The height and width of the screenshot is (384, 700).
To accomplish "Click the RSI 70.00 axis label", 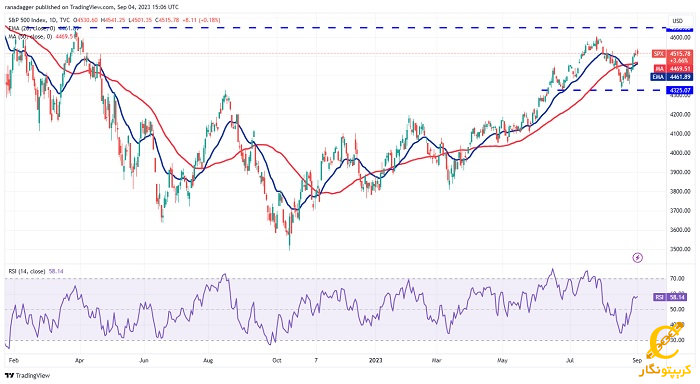I will coord(677,278).
